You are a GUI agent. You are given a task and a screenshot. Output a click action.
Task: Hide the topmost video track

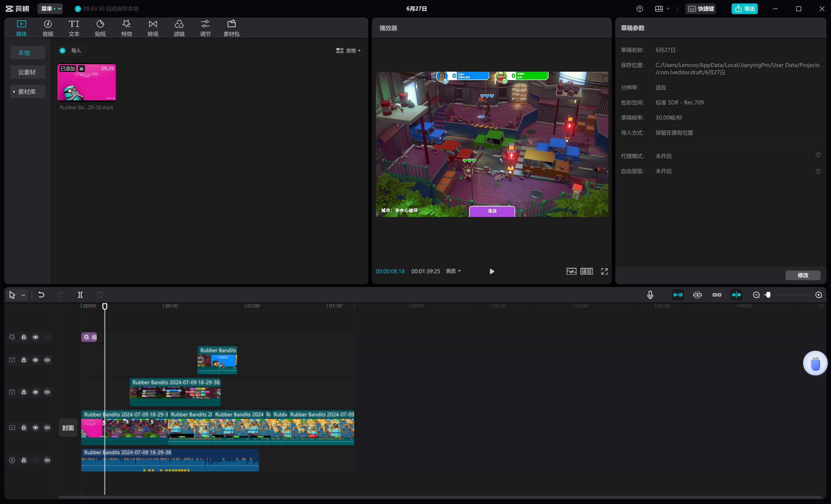point(35,360)
